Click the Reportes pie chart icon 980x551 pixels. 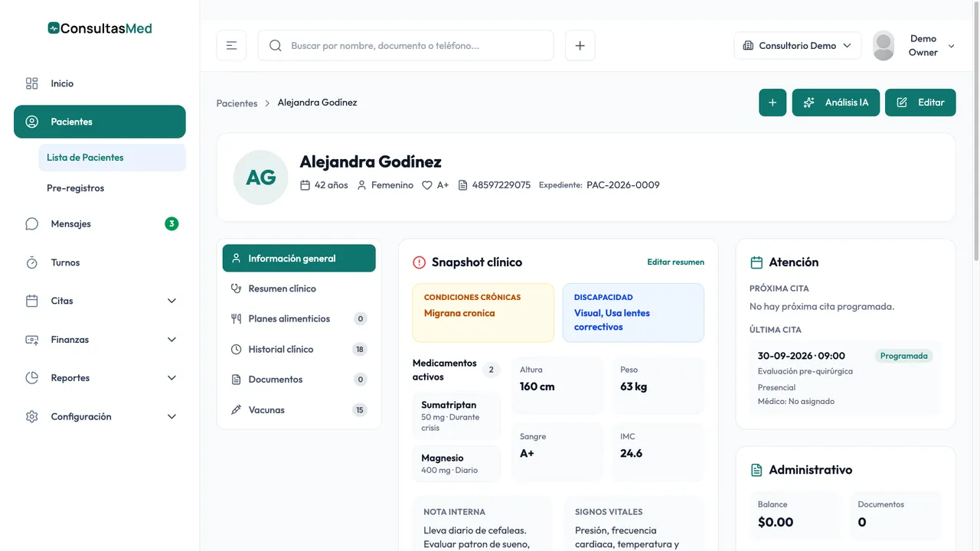31,378
